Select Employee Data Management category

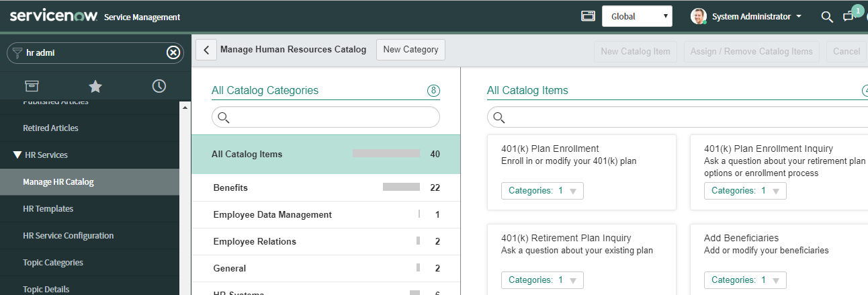[326, 214]
